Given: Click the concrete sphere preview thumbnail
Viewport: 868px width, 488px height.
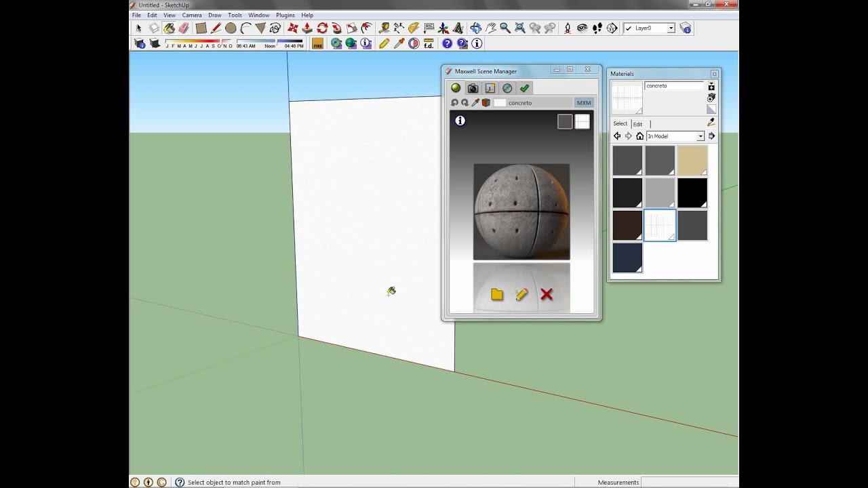Looking at the screenshot, I should 521,211.
